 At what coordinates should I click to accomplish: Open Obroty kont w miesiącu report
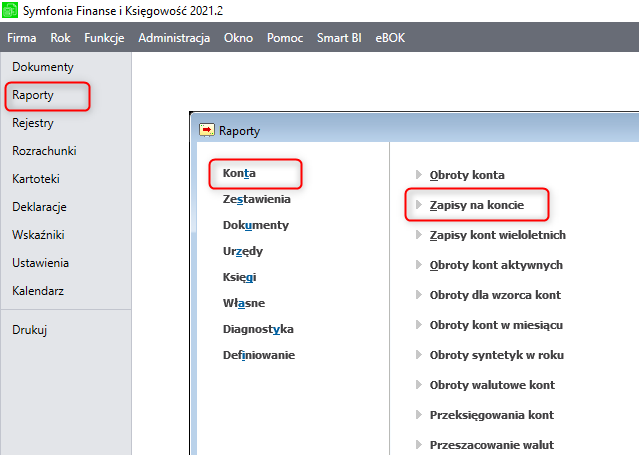coord(496,325)
